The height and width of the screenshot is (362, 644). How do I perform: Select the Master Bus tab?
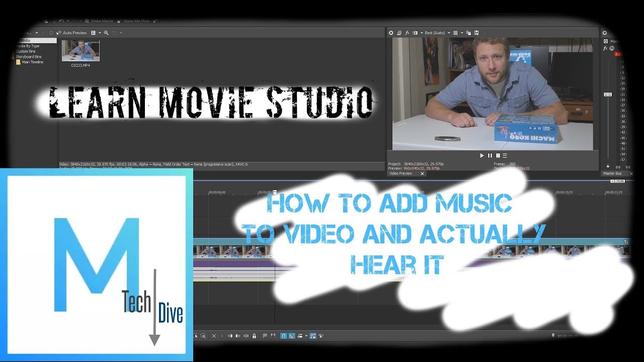point(613,173)
